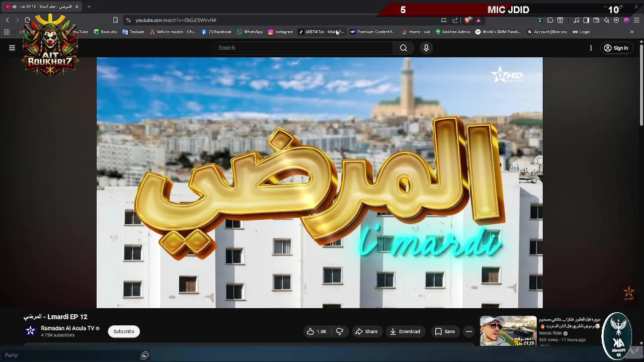Open the Login bookmark

click(581, 32)
